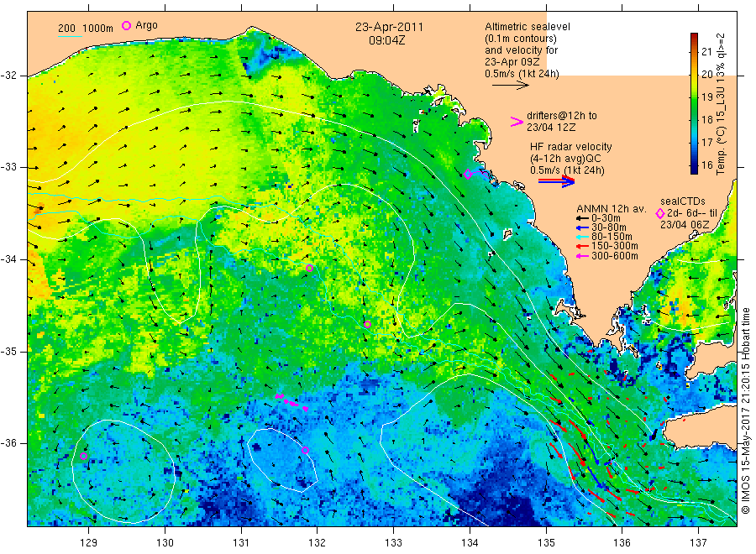Click the '0.5m/s (1kt 24h)' under HF radar
This screenshot has height=554, width=756.
pos(568,170)
